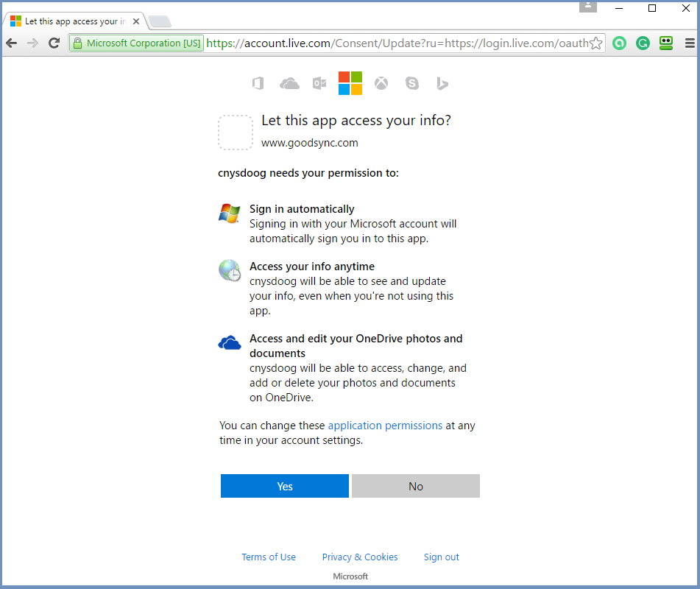Click the green circular extension icon
The height and width of the screenshot is (589, 700).
pos(619,43)
